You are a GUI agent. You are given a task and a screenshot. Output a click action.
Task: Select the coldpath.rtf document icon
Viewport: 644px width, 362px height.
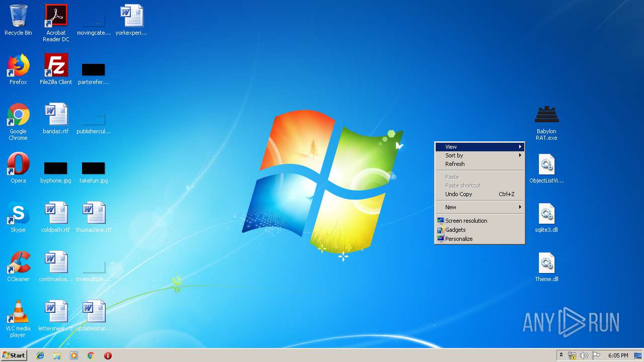coord(56,217)
